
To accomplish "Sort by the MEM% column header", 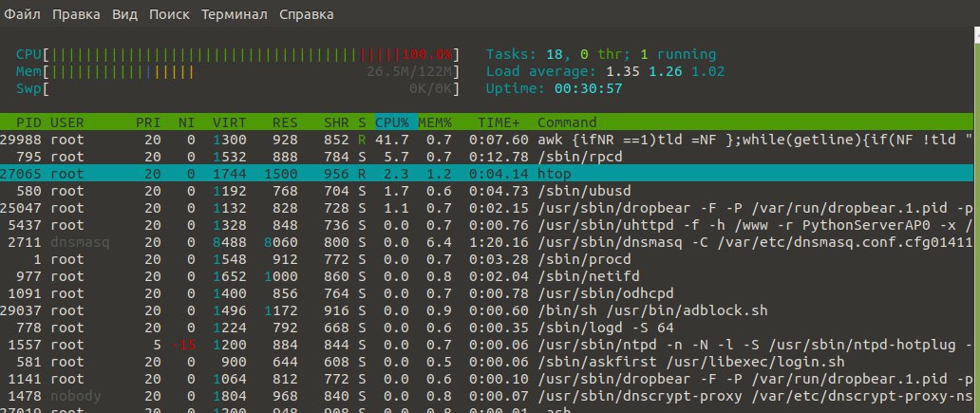I will point(435,122).
